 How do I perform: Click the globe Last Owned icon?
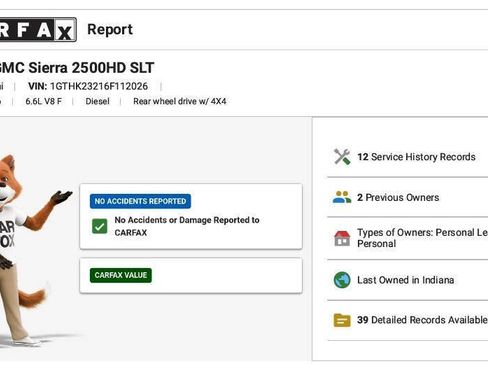tap(342, 280)
